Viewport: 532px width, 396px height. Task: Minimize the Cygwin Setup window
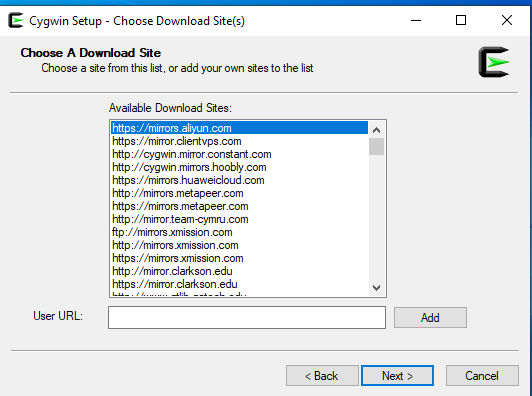tap(416, 20)
